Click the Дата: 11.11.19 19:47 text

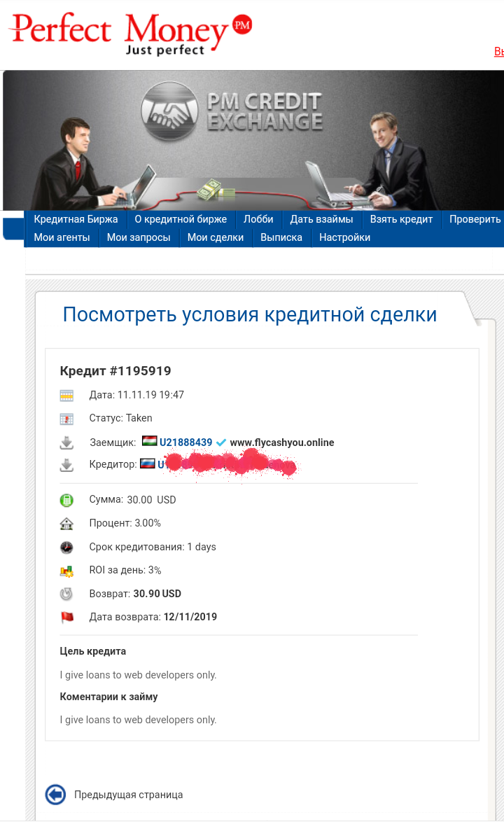[136, 395]
